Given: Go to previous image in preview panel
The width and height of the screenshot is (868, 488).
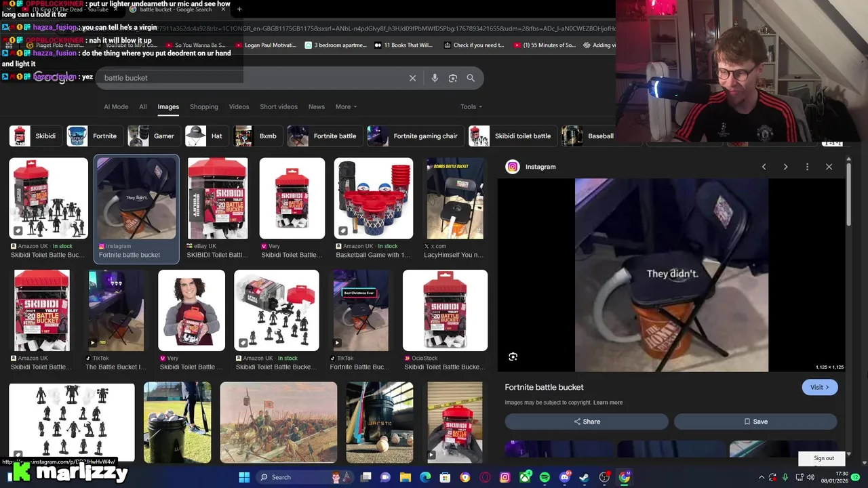Looking at the screenshot, I should click(x=764, y=167).
